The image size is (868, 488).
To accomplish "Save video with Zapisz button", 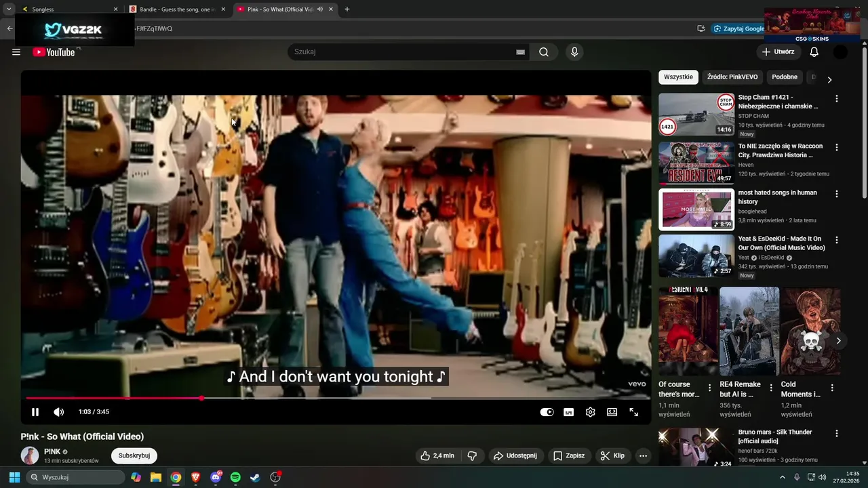I will click(568, 455).
